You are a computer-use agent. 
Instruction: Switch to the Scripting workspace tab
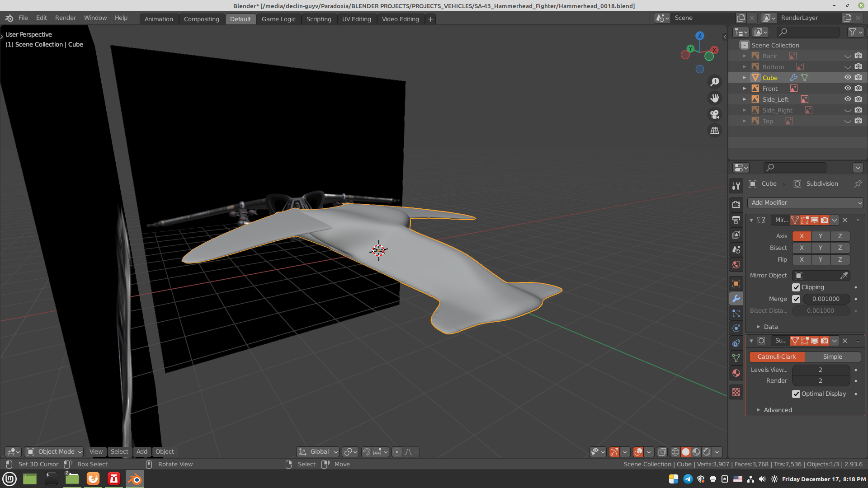pyautogui.click(x=319, y=19)
